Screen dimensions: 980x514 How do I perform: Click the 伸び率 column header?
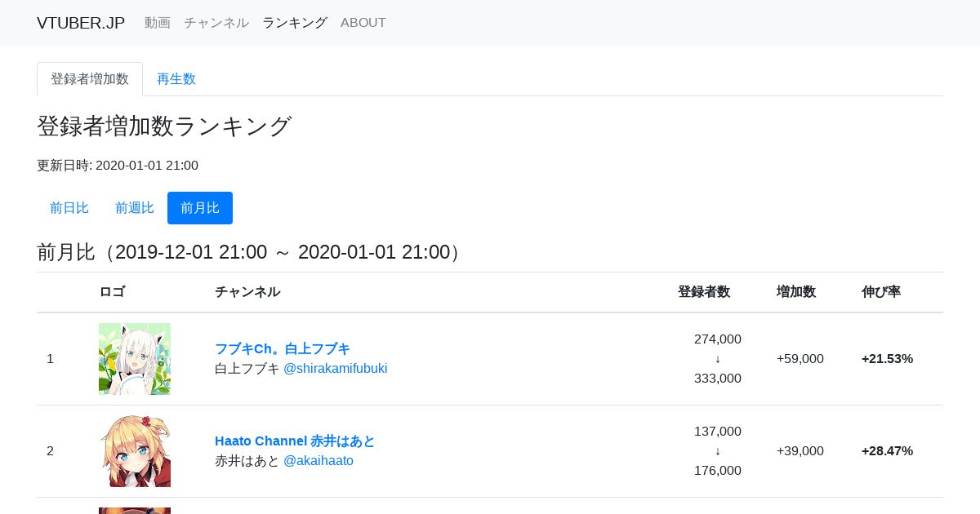pos(881,292)
